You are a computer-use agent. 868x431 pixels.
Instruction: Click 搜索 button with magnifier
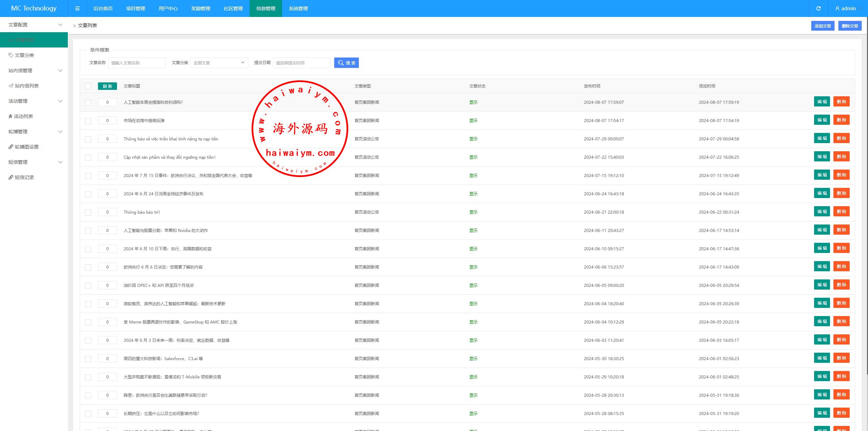point(346,63)
